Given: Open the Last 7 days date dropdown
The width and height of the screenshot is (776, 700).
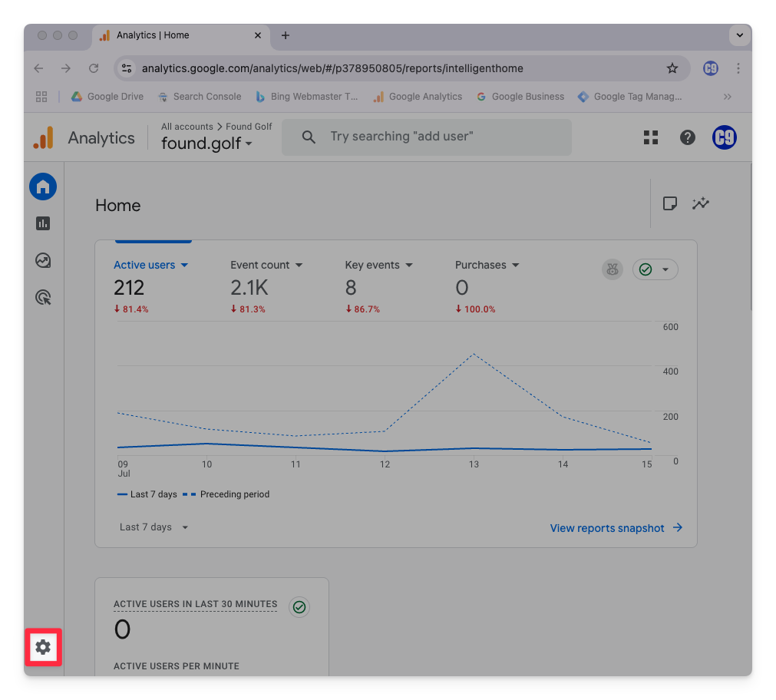Looking at the screenshot, I should tap(154, 527).
